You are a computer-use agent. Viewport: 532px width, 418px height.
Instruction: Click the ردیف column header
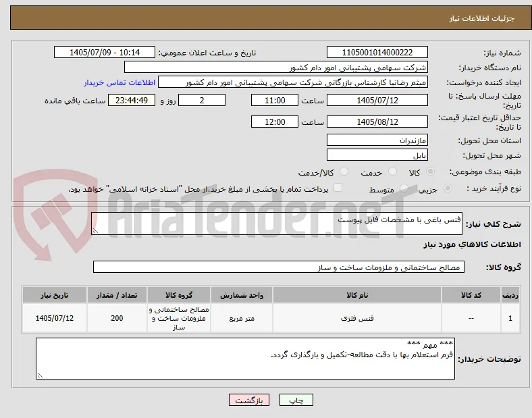[510, 295]
